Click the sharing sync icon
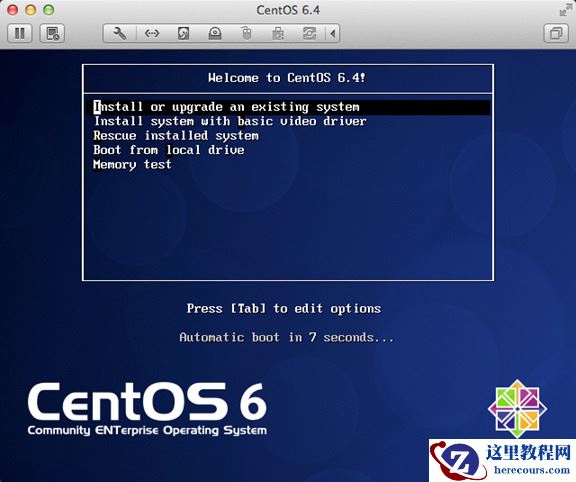576x482 pixels. [309, 33]
